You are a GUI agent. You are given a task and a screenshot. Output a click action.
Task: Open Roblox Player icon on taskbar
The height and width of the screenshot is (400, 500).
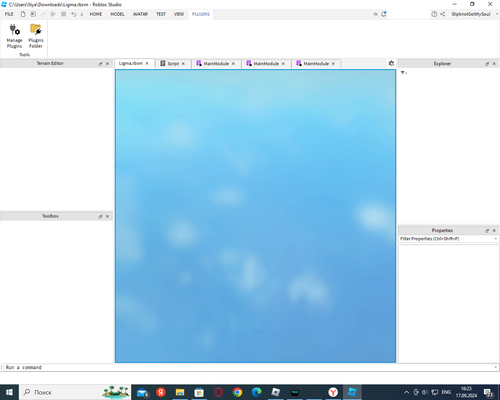tap(276, 392)
